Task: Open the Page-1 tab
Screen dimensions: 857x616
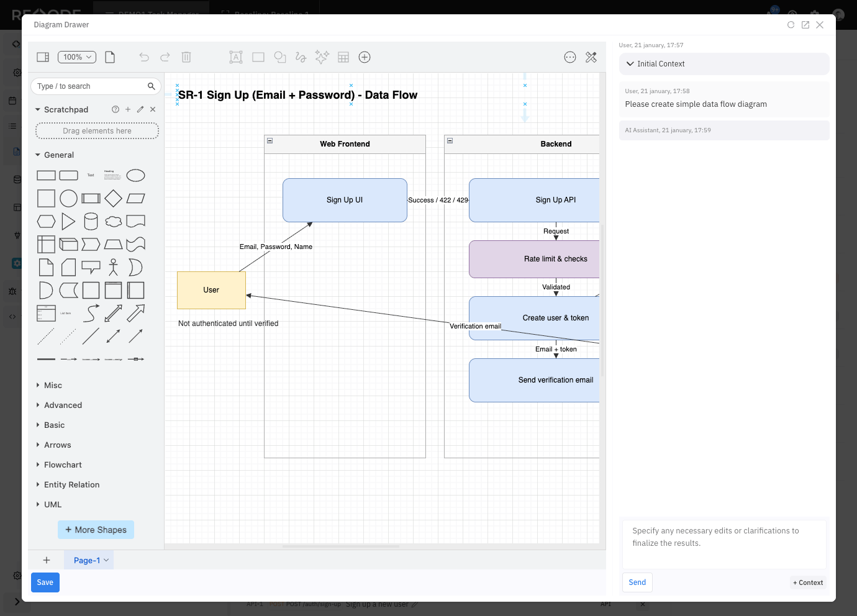Action: coord(87,560)
